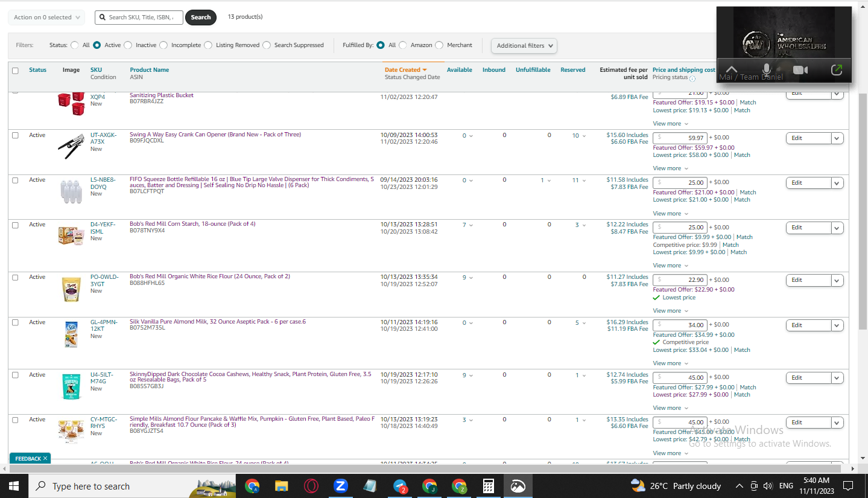Open Chrome with profile badge A in taskbar
Screen dimensions: 868x498
tap(252, 486)
